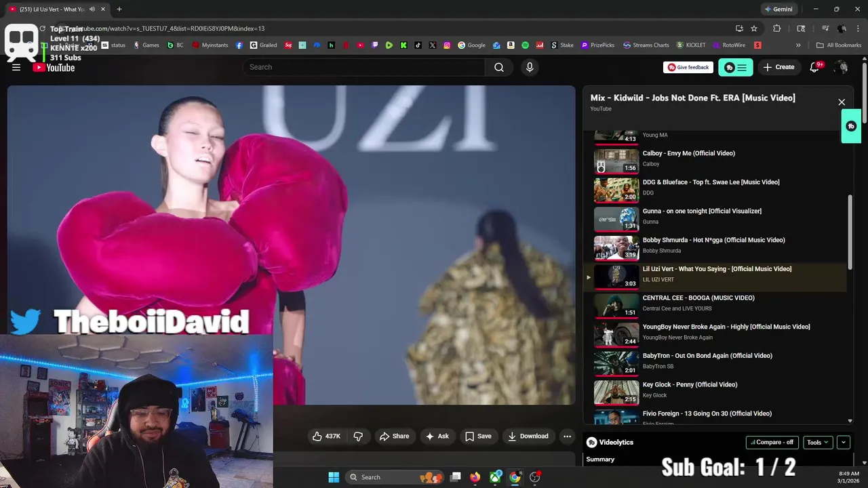
Task: Open the PrizePicks bookmark
Action: click(x=597, y=45)
